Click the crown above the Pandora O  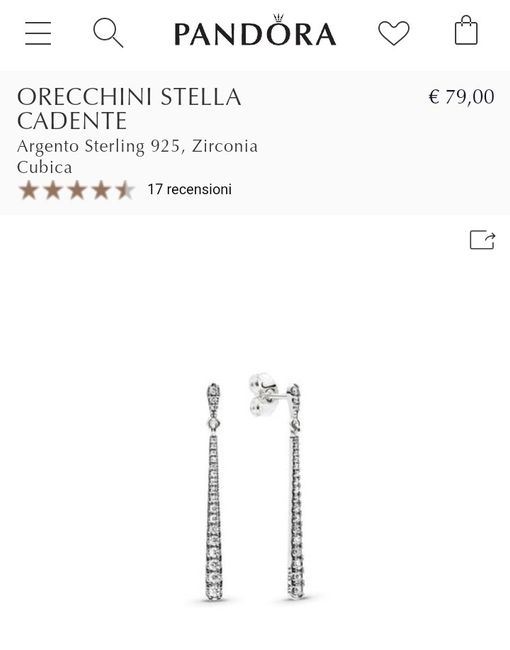[x=278, y=18]
